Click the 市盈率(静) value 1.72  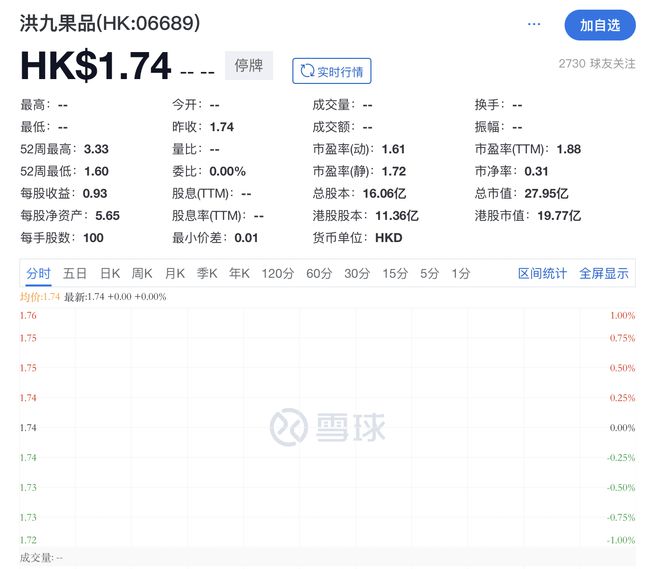point(394,171)
